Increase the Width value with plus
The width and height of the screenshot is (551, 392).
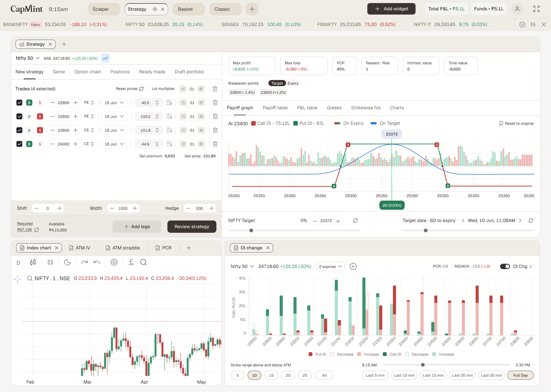tap(135, 208)
